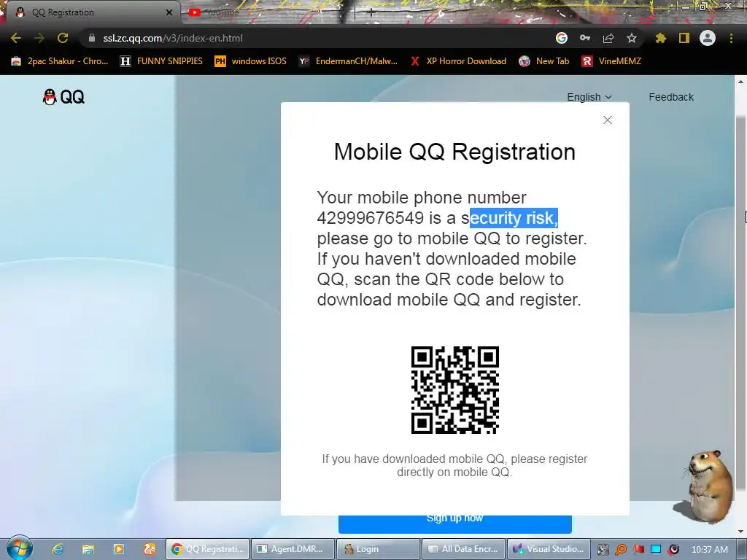Close the QQ Registration tab

point(169,12)
